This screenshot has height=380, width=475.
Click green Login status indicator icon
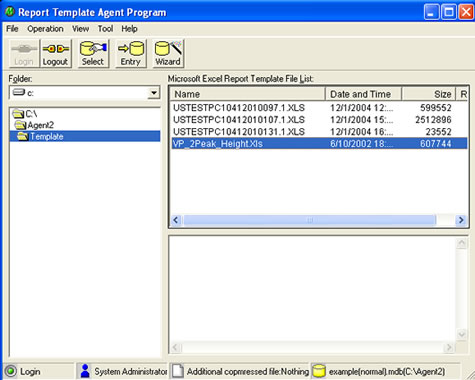tap(10, 371)
